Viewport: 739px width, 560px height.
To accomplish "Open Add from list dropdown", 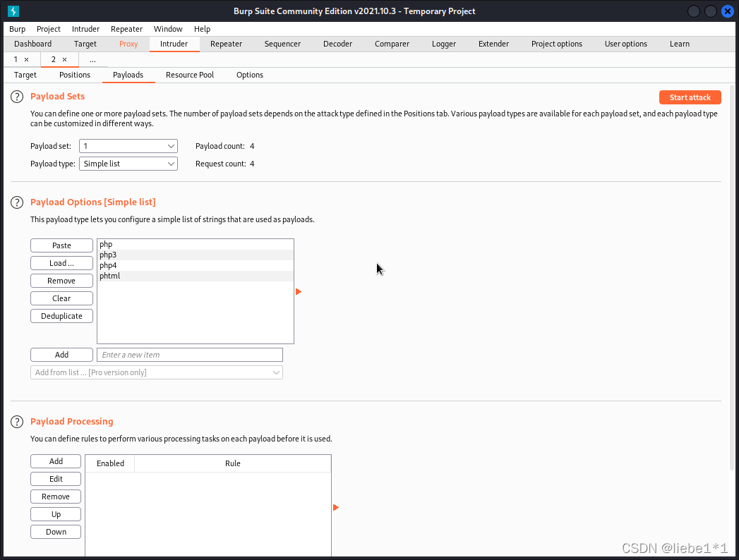I will [x=157, y=372].
